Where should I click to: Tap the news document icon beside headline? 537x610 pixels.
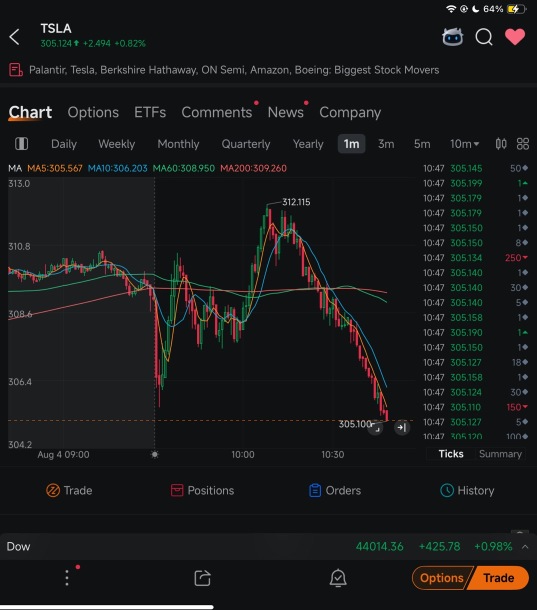16,70
